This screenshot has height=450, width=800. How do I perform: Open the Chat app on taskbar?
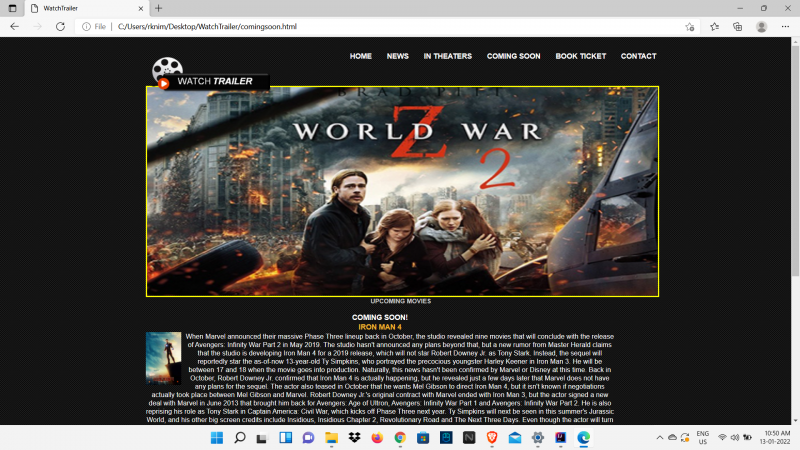point(308,438)
